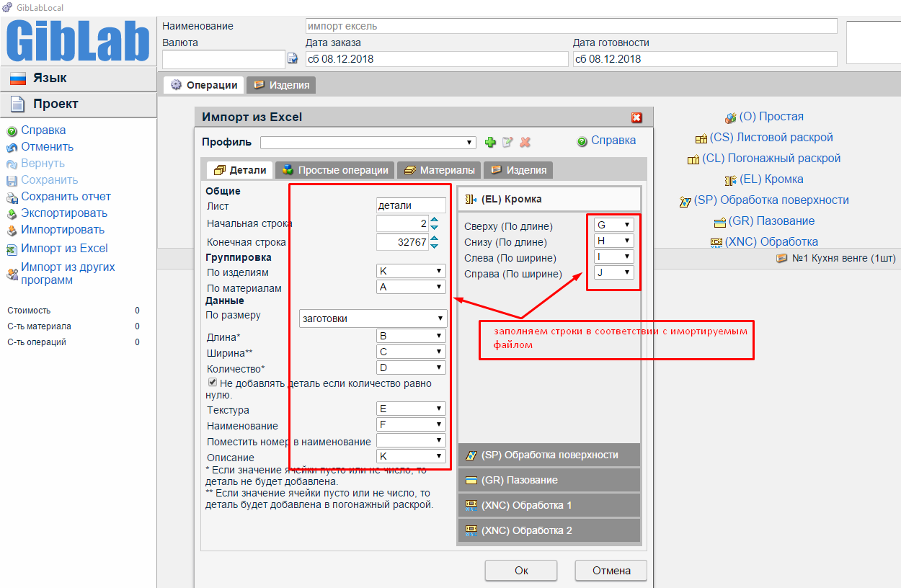Open the Ширина column dropdown
This screenshot has height=588, width=901.
pos(411,352)
